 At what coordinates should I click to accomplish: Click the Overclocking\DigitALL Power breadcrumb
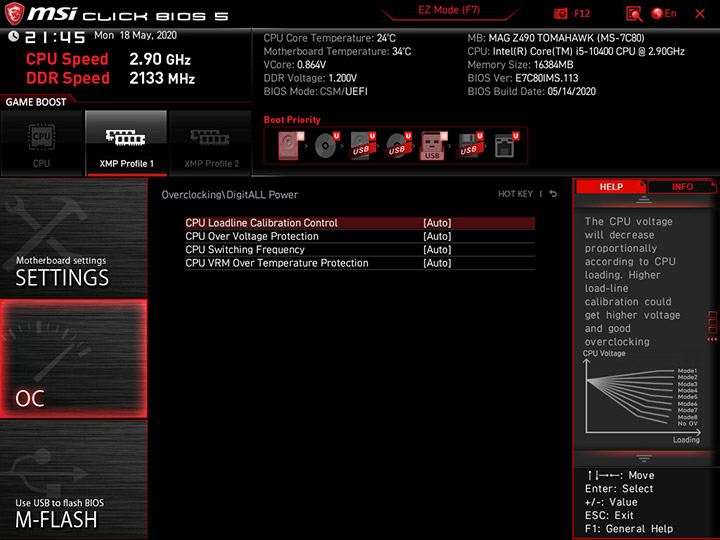click(x=230, y=195)
